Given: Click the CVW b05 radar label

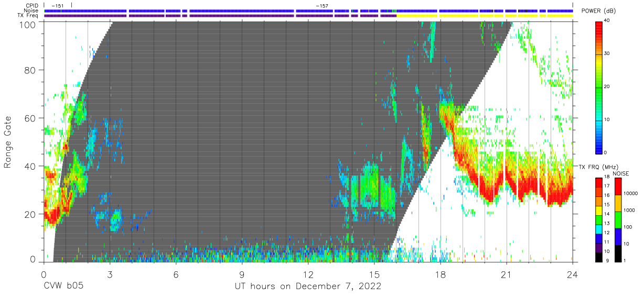Looking at the screenshot, I should coord(63,287).
